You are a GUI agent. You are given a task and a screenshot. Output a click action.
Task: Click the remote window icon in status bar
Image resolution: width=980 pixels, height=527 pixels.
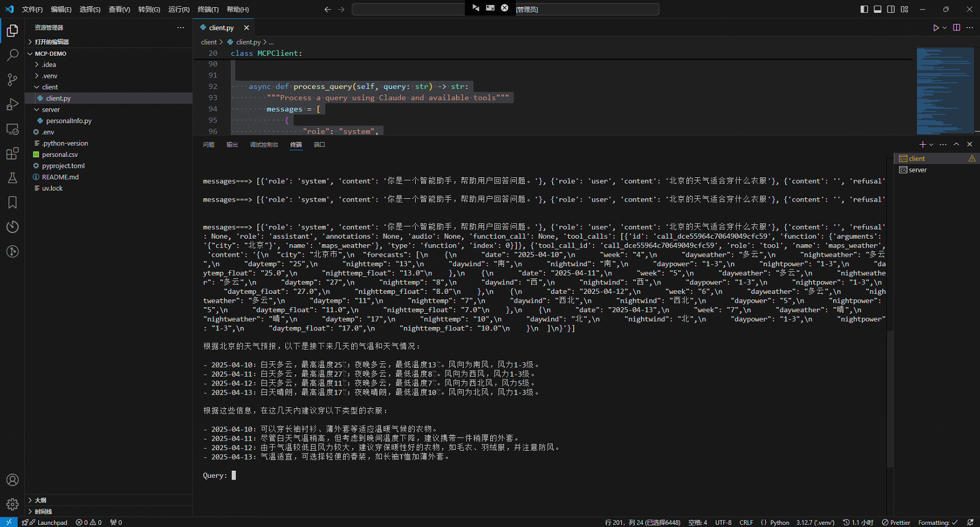tap(9, 523)
